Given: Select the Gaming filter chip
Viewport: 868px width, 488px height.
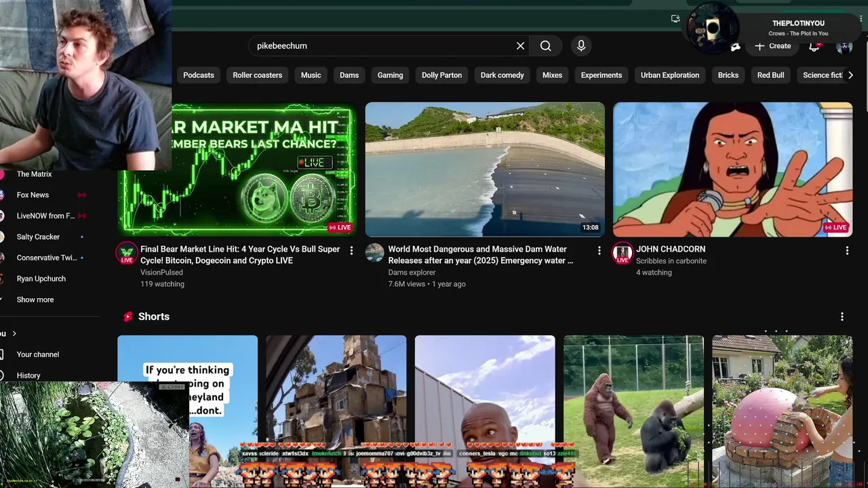Looking at the screenshot, I should pyautogui.click(x=390, y=75).
